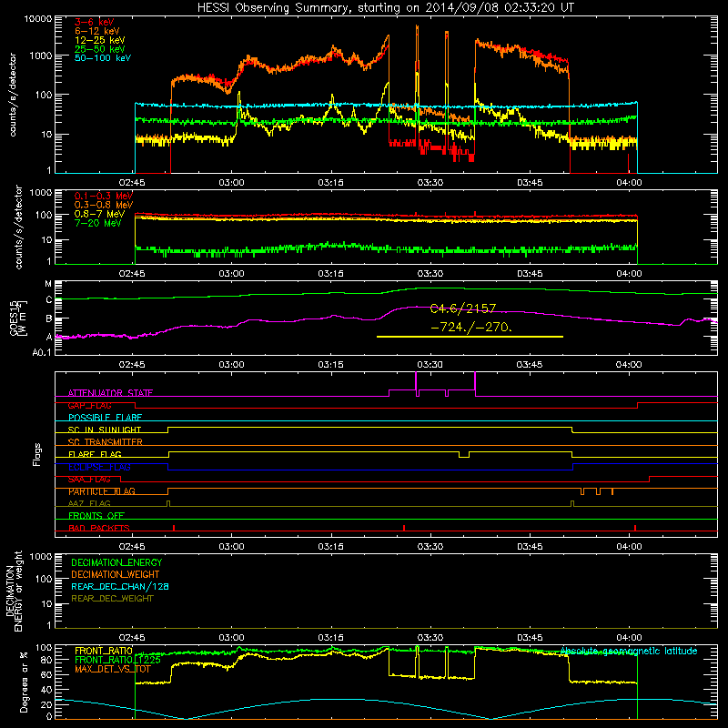This screenshot has width=728, height=728.
Task: Click the 0.1-0.3 MeV legend label
Action: pos(104,196)
